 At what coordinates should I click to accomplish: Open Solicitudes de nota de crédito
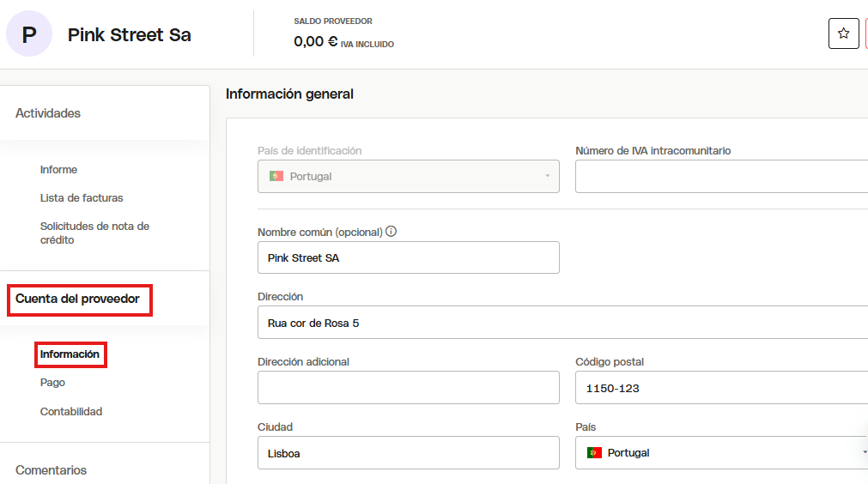point(94,233)
